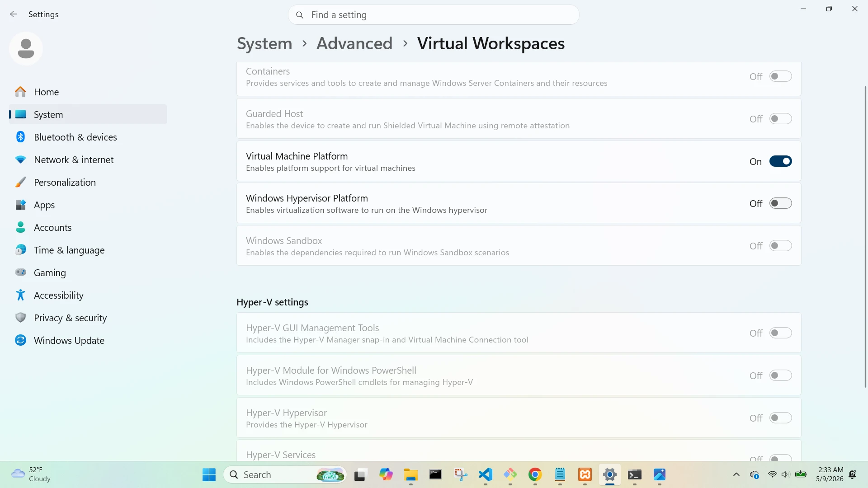Open File Explorer from the taskbar
868x488 pixels.
coord(410,474)
